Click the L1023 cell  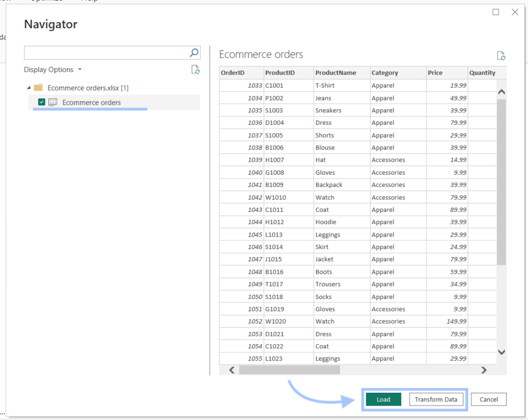[x=289, y=359]
